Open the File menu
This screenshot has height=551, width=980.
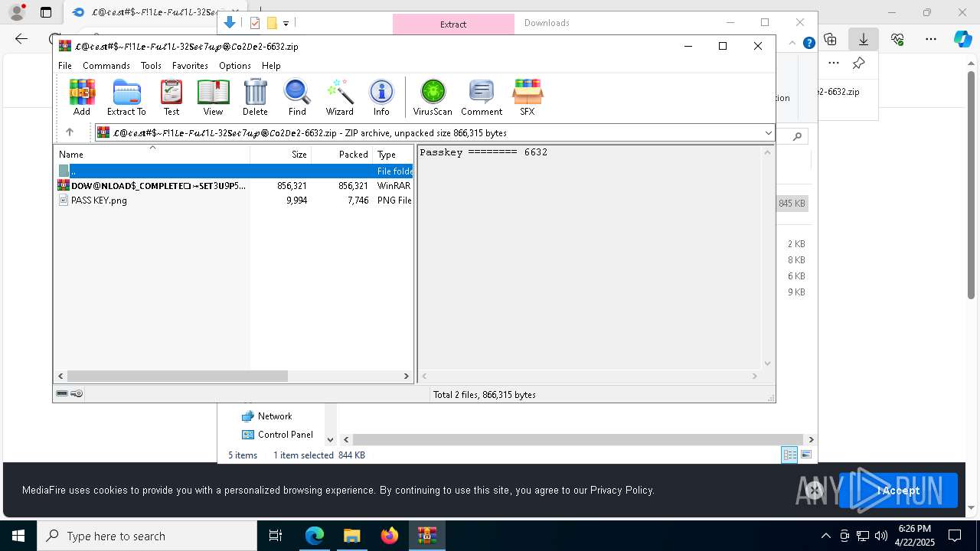click(65, 66)
